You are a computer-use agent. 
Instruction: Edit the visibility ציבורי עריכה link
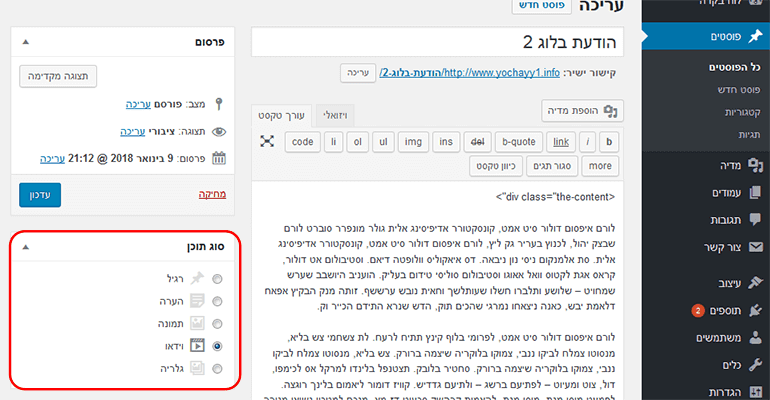[133, 132]
